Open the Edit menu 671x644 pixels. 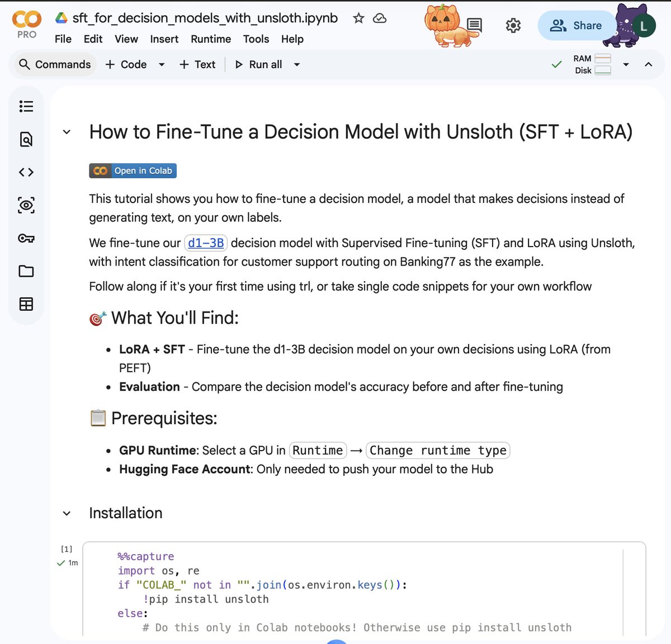coord(93,39)
